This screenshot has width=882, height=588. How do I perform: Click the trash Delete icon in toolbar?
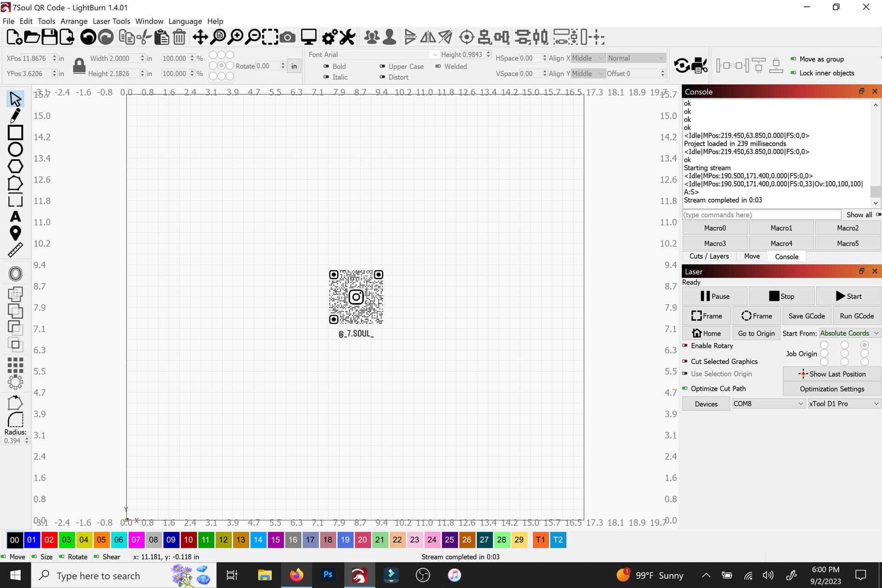pyautogui.click(x=179, y=37)
